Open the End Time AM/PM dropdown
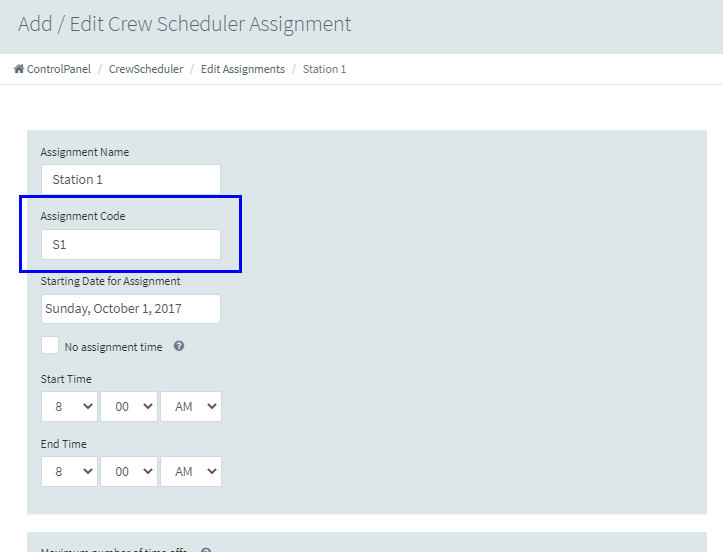 pyautogui.click(x=191, y=471)
